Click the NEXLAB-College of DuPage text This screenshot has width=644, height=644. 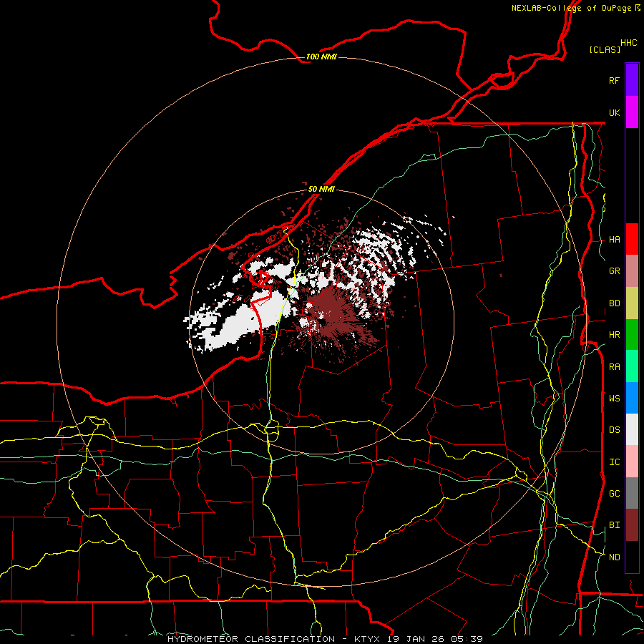[571, 8]
